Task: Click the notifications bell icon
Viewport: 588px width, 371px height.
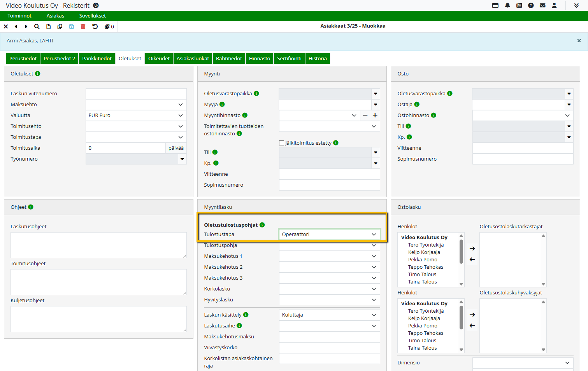Action: click(x=507, y=5)
